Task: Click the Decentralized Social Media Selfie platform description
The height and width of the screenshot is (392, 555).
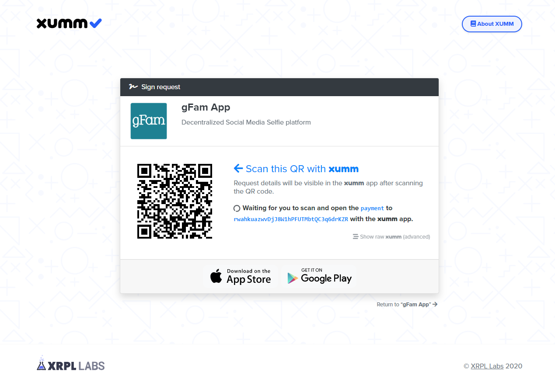Action: [x=246, y=122]
